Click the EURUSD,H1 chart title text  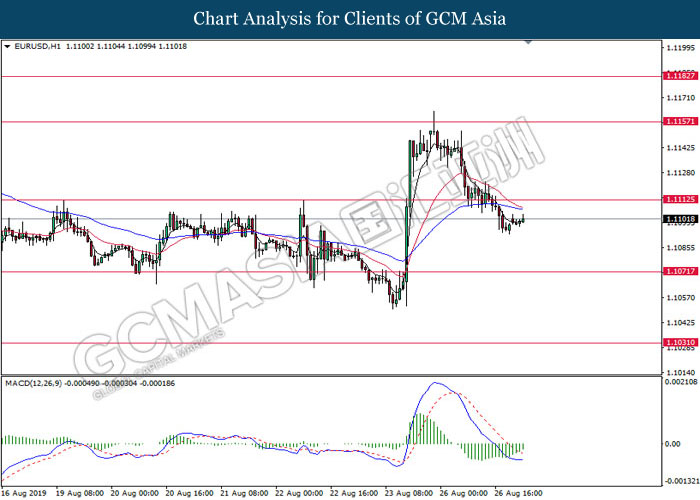pyautogui.click(x=38, y=46)
